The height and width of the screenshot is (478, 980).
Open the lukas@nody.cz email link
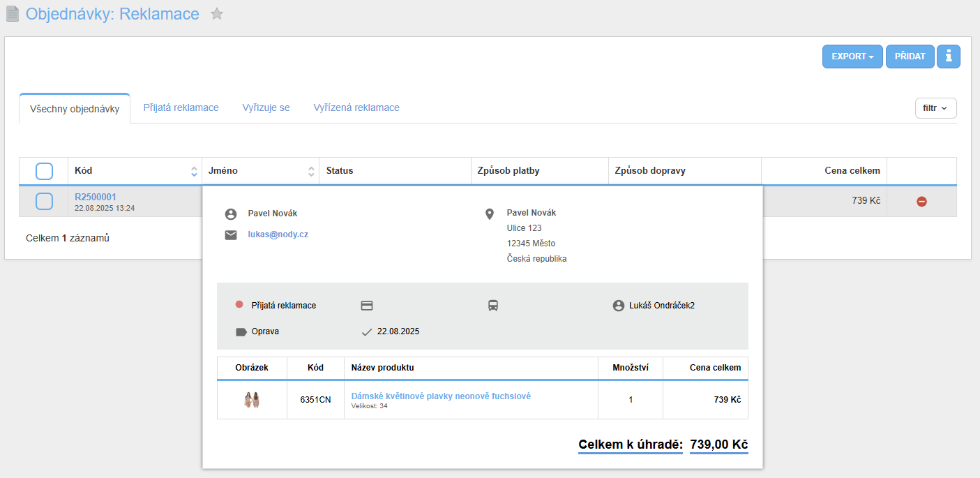click(x=278, y=234)
